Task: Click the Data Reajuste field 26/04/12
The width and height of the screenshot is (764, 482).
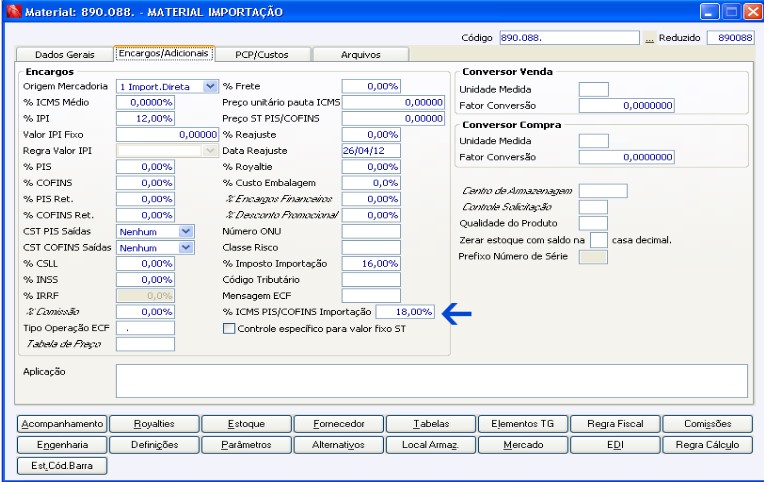Action: point(371,151)
